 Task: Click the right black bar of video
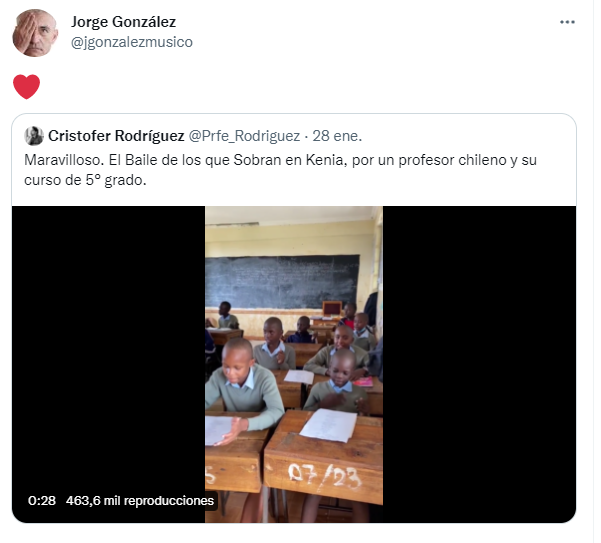pos(479,364)
